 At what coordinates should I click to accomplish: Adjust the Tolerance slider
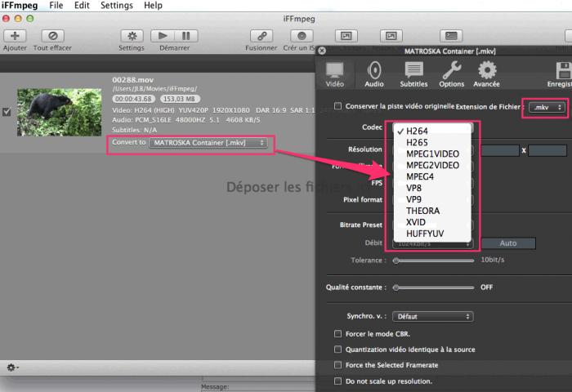tap(433, 261)
